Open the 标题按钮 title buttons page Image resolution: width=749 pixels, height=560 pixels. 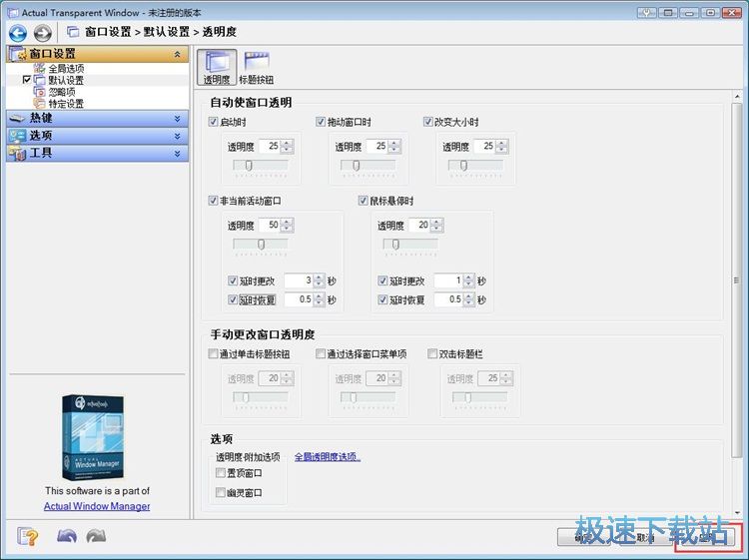[x=256, y=67]
